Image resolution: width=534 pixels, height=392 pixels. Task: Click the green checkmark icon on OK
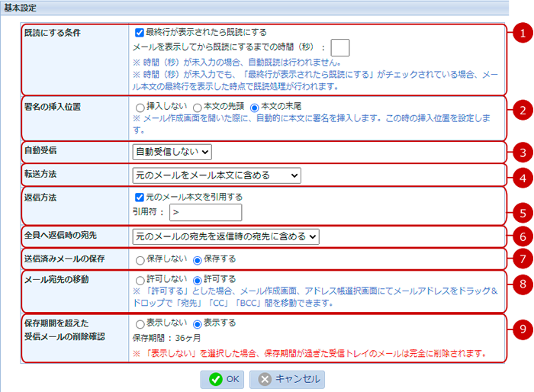coord(216,379)
